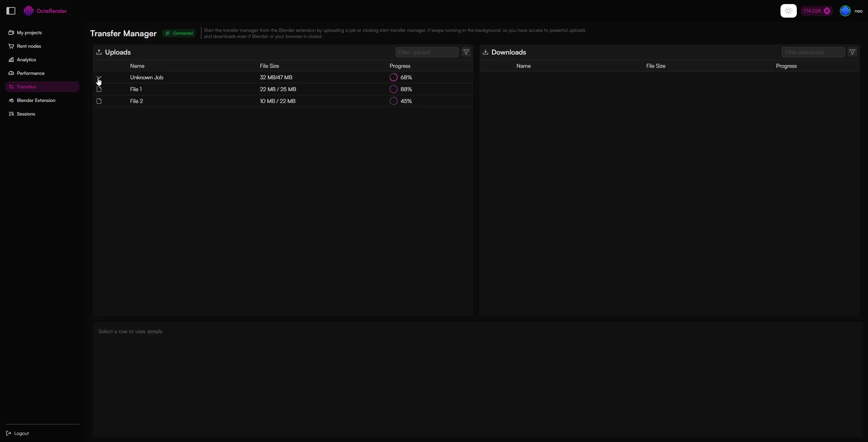Select the File 1 name
This screenshot has height=442, width=868.
coord(136,89)
